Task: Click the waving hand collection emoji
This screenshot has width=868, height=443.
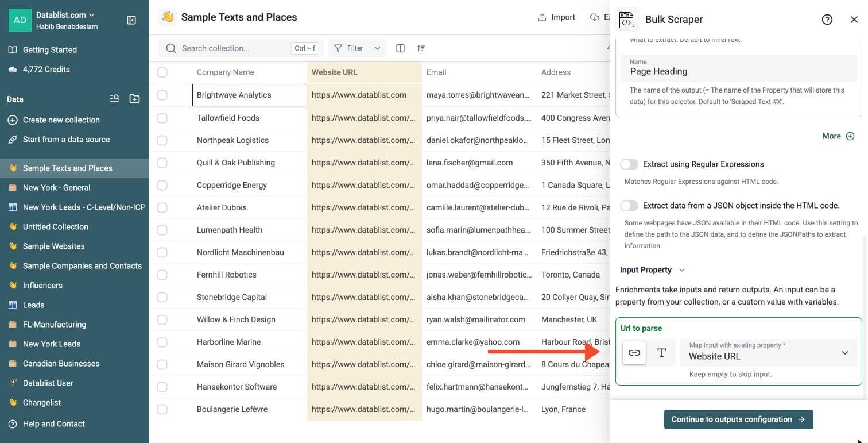Action: pyautogui.click(x=168, y=17)
